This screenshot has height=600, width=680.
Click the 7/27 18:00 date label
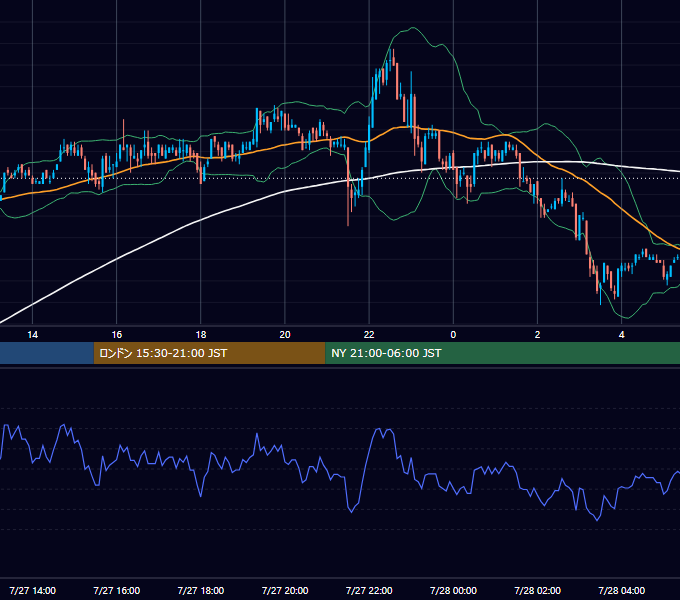pyautogui.click(x=201, y=590)
